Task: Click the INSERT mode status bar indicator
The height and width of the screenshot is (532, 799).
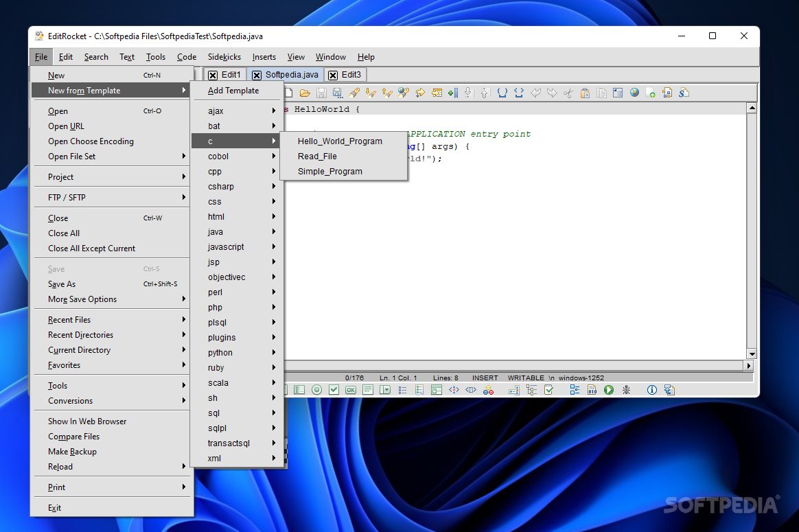Action: [x=485, y=378]
